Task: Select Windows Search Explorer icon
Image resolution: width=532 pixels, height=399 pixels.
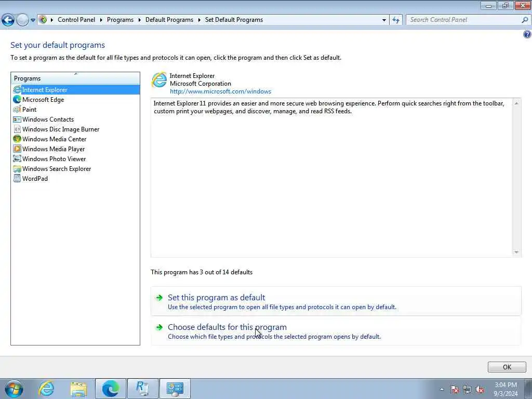Action: (x=17, y=169)
